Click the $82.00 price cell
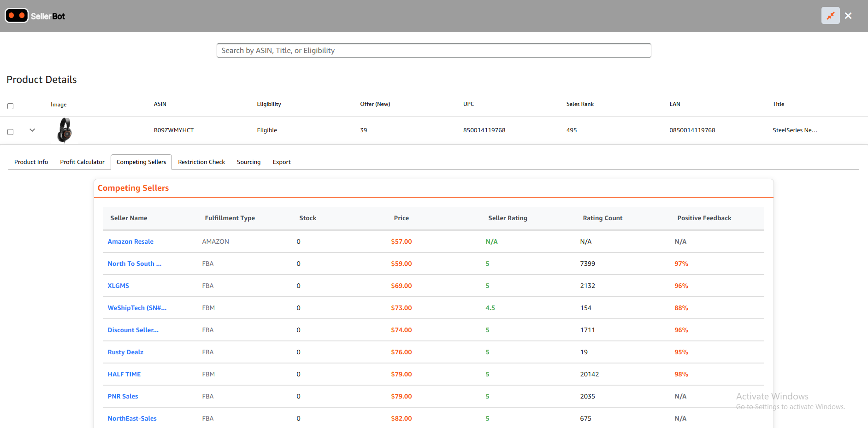868x428 pixels. (401, 418)
